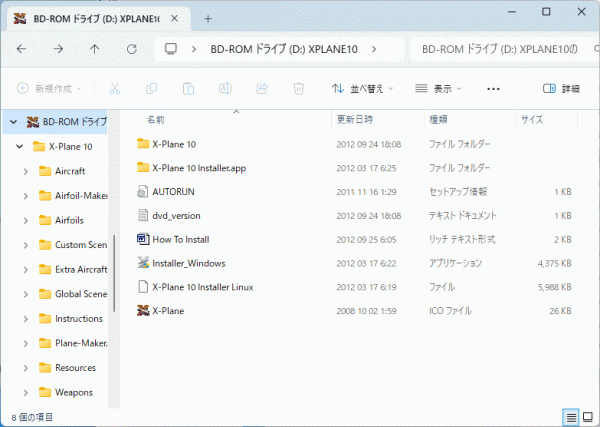Click the アプリケーション type cell

point(455,263)
